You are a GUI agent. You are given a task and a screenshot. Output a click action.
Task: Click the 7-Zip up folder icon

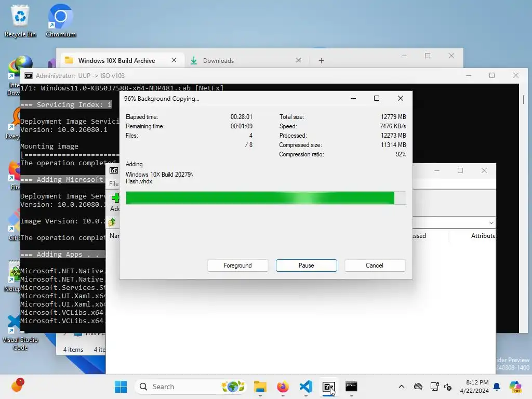pos(112,222)
